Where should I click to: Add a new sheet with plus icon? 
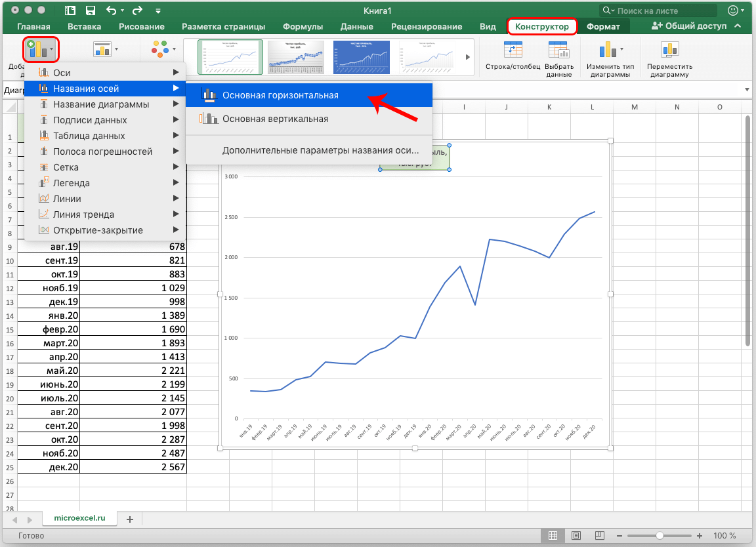click(x=130, y=519)
